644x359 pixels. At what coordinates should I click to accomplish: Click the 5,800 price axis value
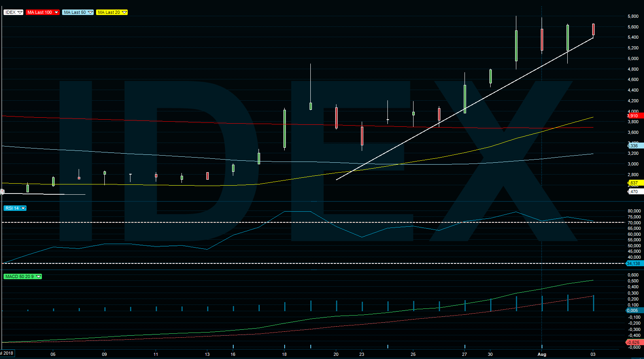coord(633,16)
